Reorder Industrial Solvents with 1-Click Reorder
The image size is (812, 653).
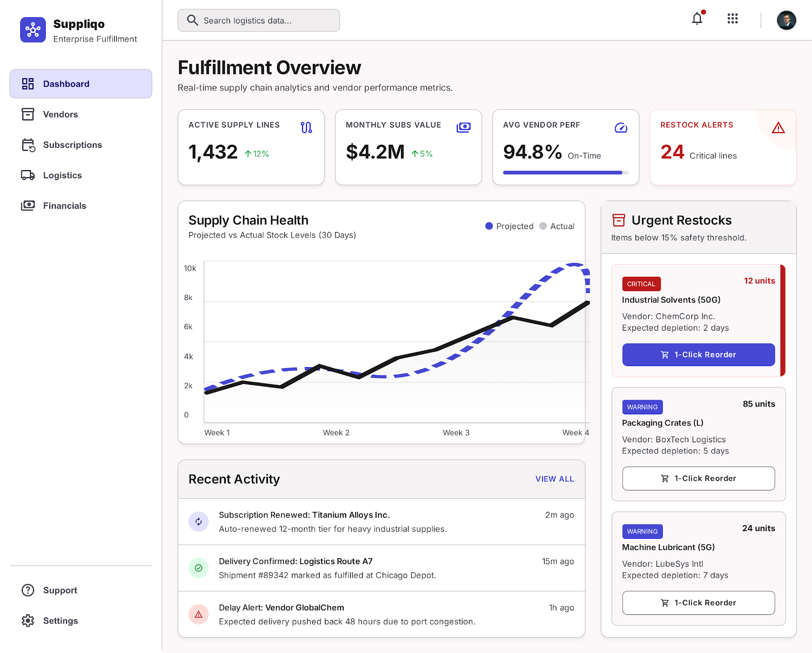tap(698, 354)
